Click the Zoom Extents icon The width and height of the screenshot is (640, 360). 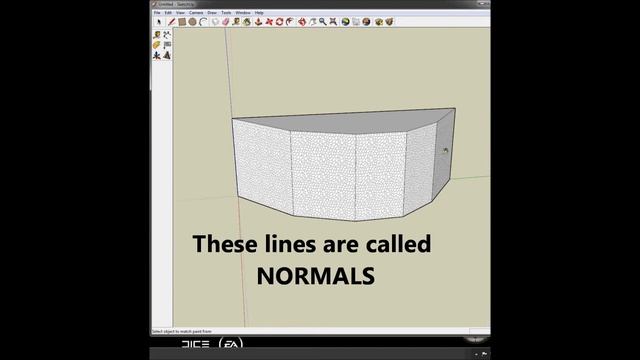click(x=333, y=22)
